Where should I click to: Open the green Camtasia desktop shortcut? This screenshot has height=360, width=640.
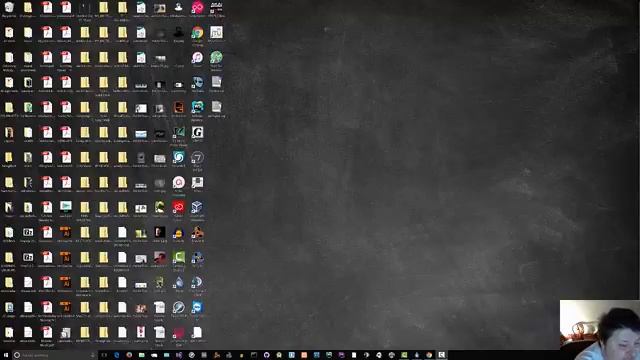tap(179, 258)
